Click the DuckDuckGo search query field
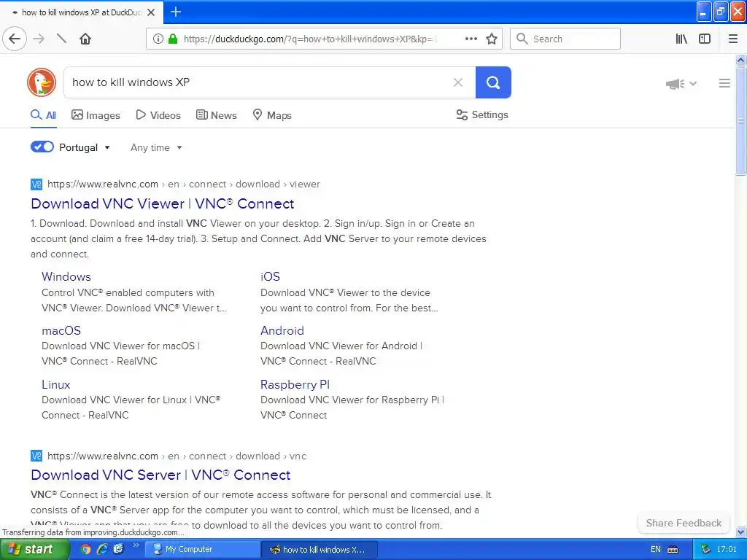Image resolution: width=747 pixels, height=560 pixels. (x=258, y=82)
